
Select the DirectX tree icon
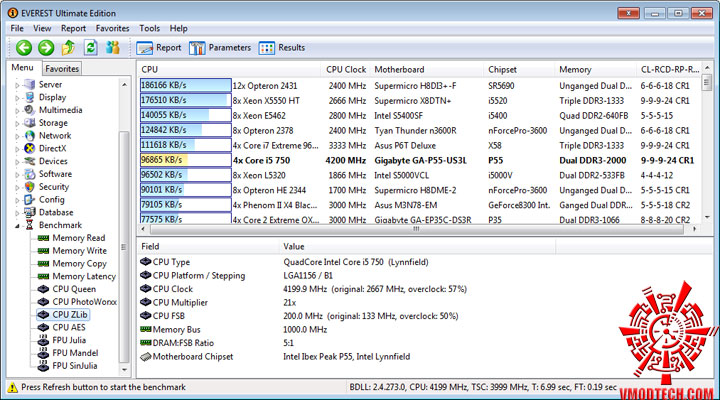(29, 148)
